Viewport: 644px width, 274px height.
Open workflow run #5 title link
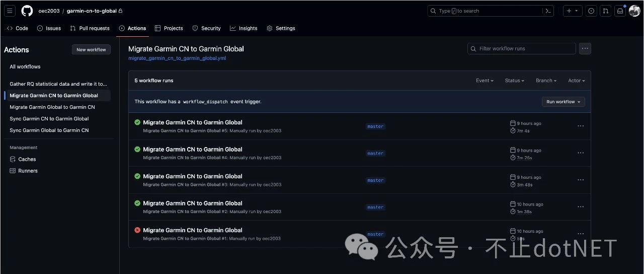[193, 122]
